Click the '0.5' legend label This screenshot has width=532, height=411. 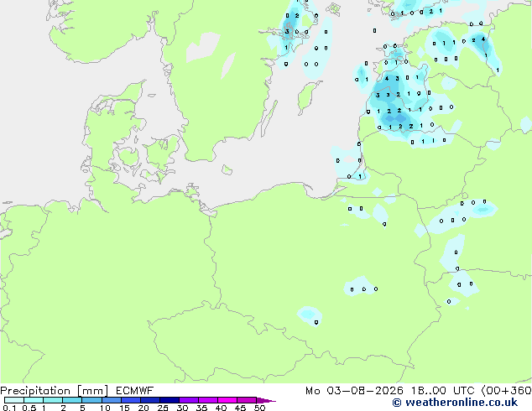coord(29,408)
